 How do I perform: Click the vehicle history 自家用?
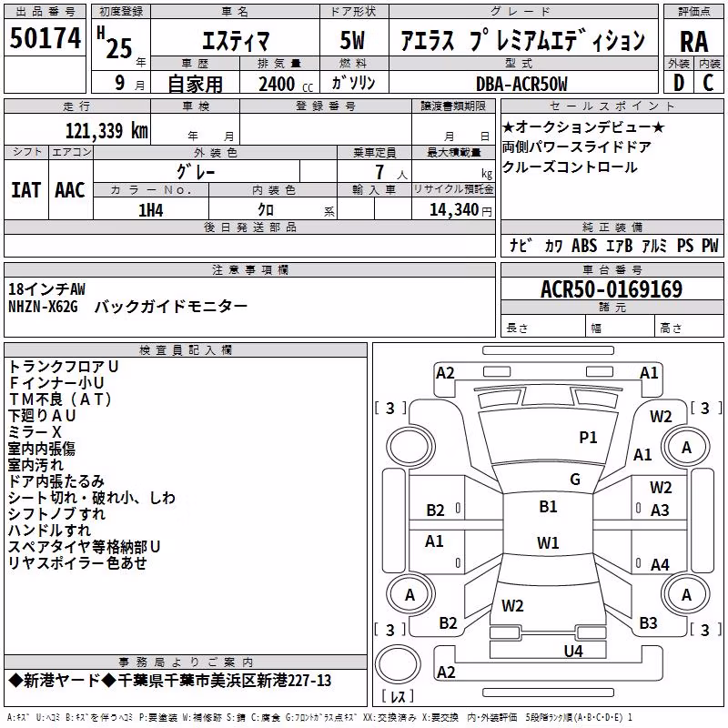[x=195, y=84]
